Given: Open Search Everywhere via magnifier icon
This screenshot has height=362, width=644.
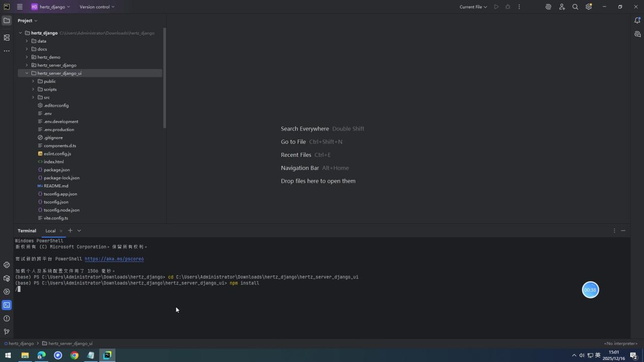Looking at the screenshot, I should point(575,7).
